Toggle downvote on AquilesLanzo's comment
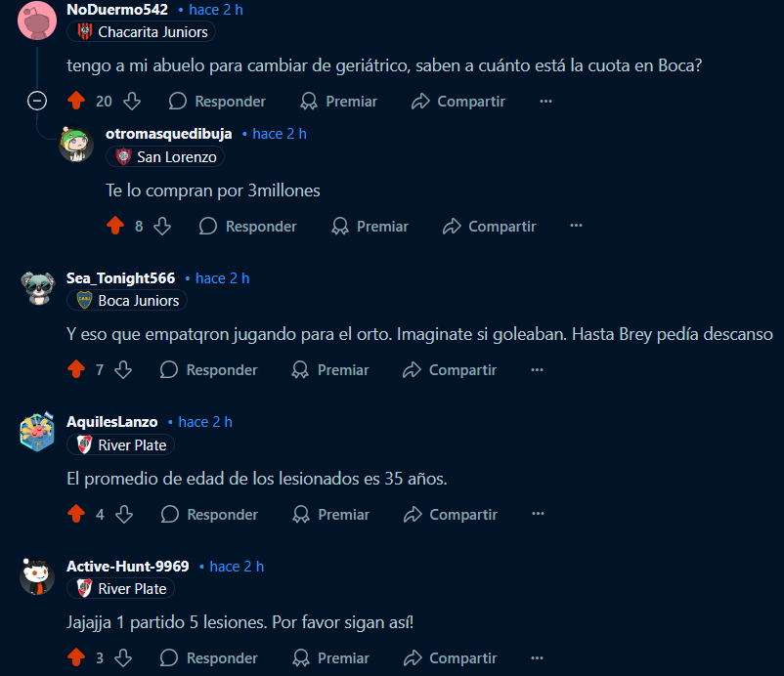Viewport: 784px width, 676px height. point(124,514)
